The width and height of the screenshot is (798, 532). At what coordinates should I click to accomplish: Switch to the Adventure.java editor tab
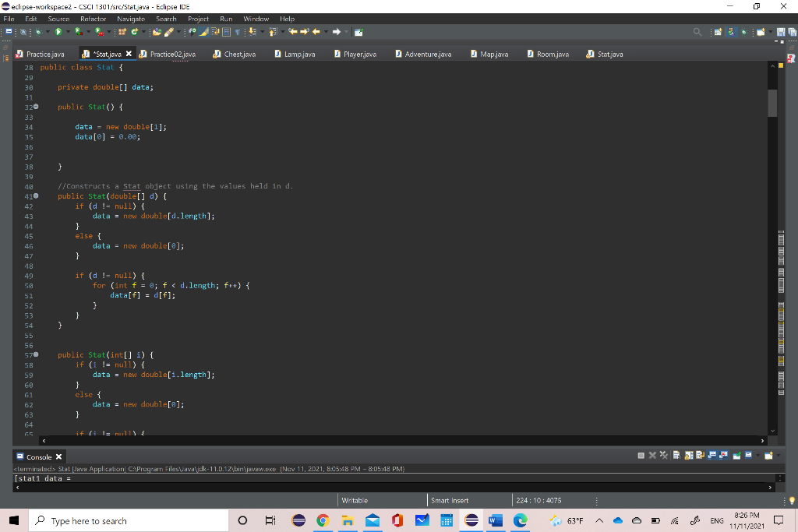pos(423,54)
